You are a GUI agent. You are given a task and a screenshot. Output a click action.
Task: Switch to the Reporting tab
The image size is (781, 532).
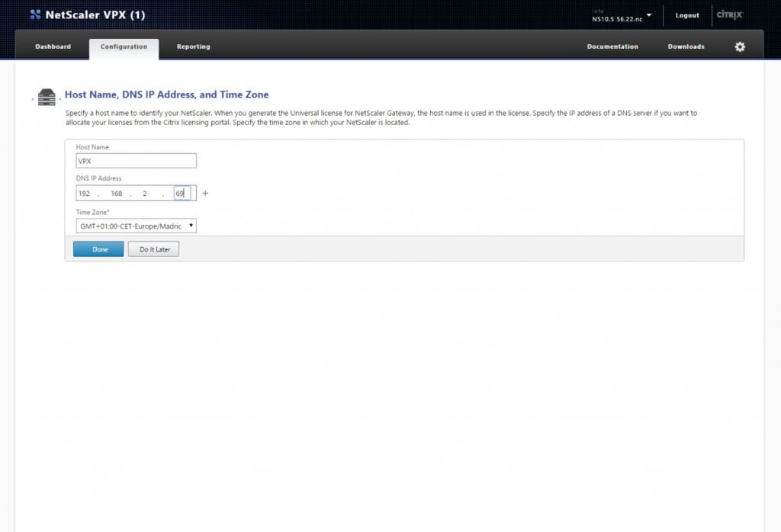click(193, 46)
